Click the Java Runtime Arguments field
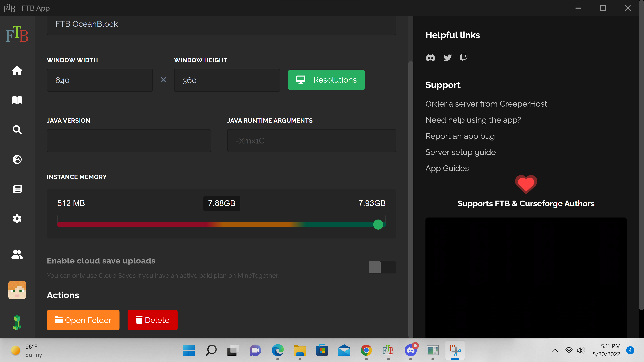The height and width of the screenshot is (362, 644). (x=312, y=140)
